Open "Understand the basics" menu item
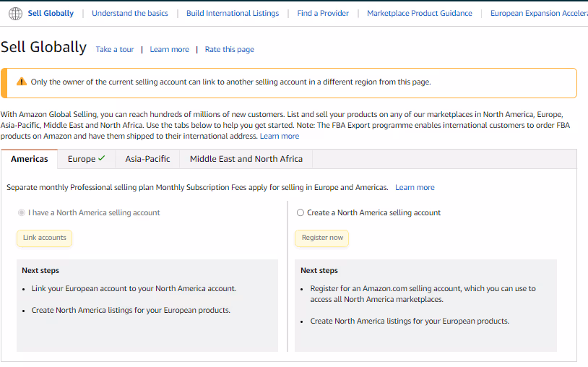Image resolution: width=588 pixels, height=367 pixels. point(130,13)
